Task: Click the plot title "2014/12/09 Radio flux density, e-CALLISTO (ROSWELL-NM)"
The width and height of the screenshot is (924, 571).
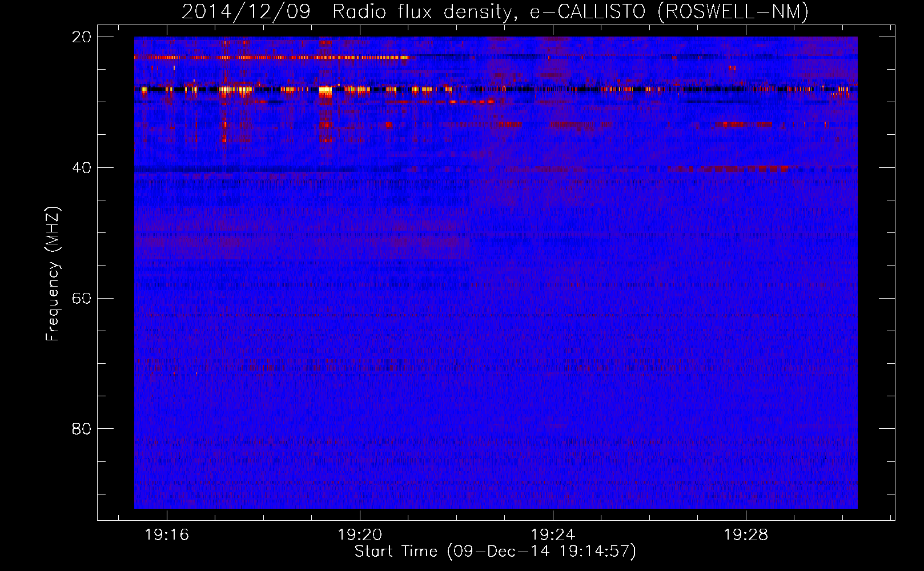Action: [495, 12]
